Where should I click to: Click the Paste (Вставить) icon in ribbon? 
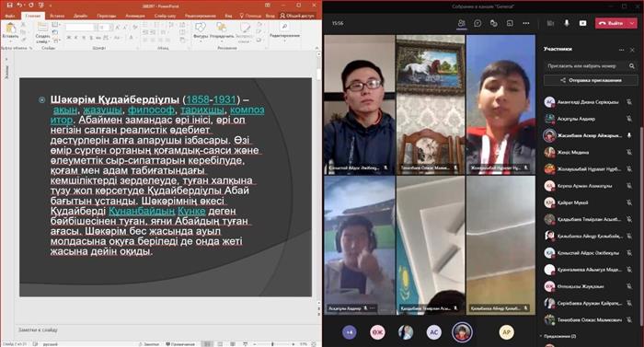click(x=10, y=31)
